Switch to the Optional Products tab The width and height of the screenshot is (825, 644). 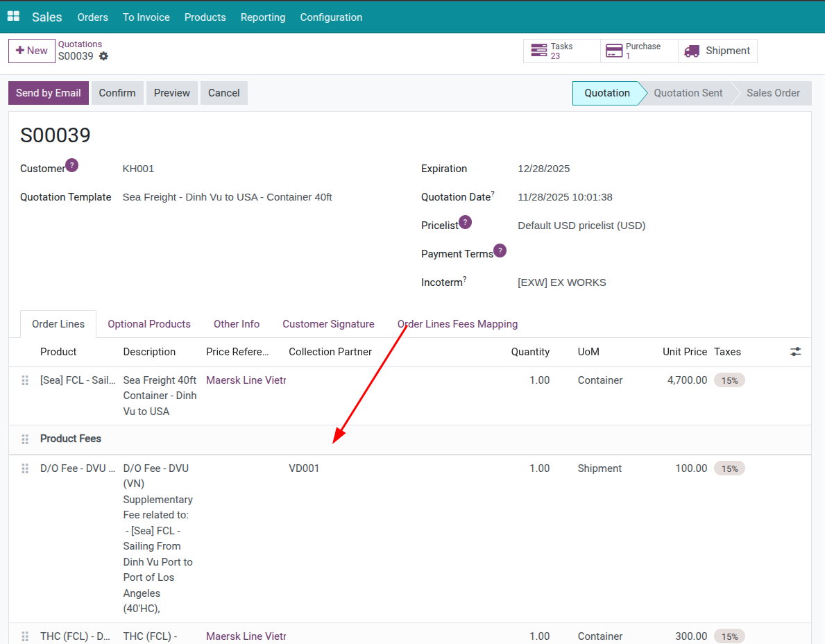click(x=149, y=324)
